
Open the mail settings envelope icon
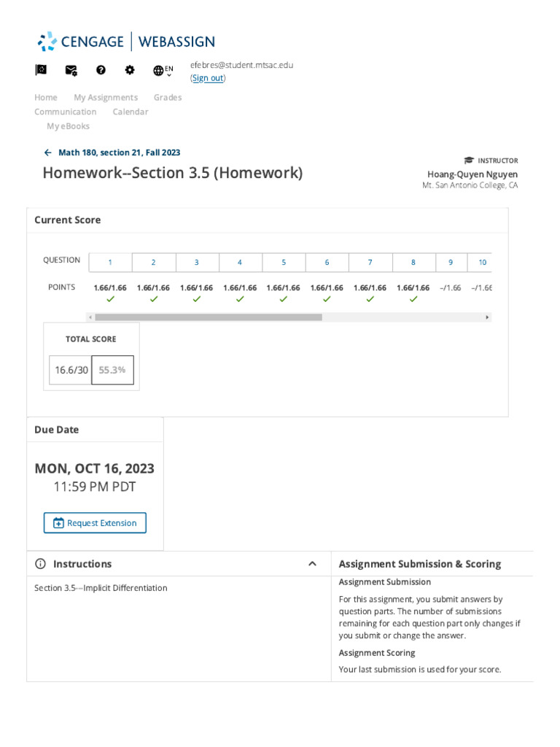(71, 70)
